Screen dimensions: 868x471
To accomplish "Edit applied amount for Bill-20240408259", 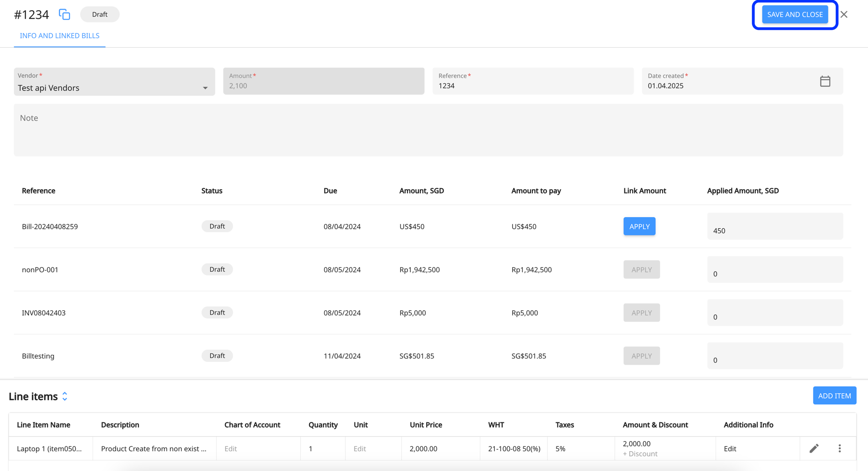I will click(775, 226).
